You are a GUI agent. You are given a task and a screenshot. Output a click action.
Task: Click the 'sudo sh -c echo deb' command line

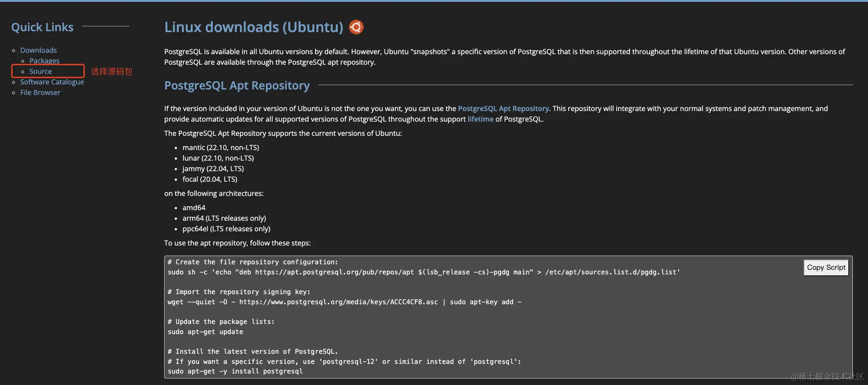pos(424,272)
